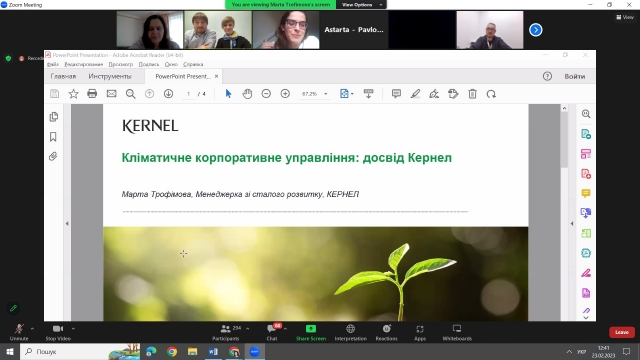Select the highlight text pen tool

tap(415, 94)
